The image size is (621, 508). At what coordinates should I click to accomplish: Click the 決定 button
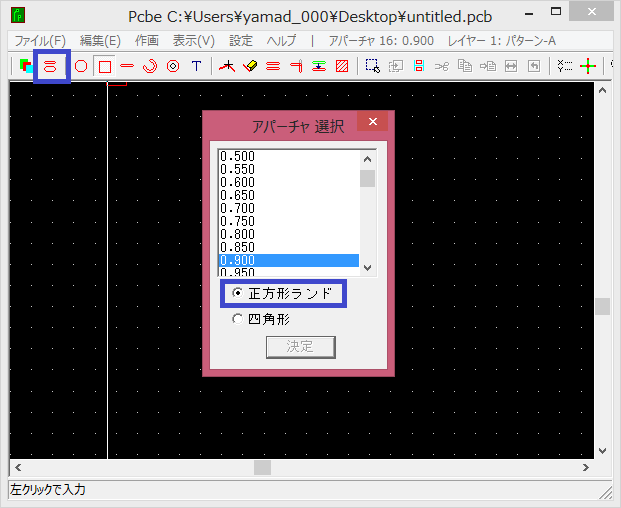pyautogui.click(x=300, y=347)
